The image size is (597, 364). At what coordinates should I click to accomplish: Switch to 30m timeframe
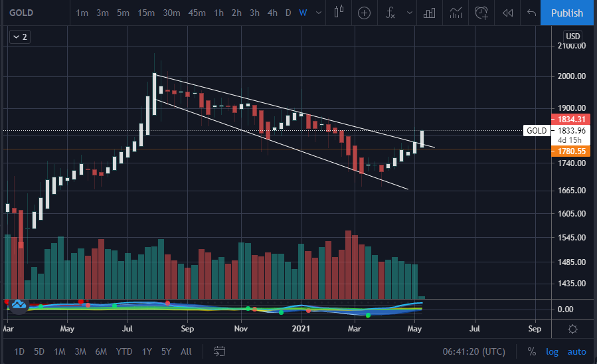tap(172, 13)
